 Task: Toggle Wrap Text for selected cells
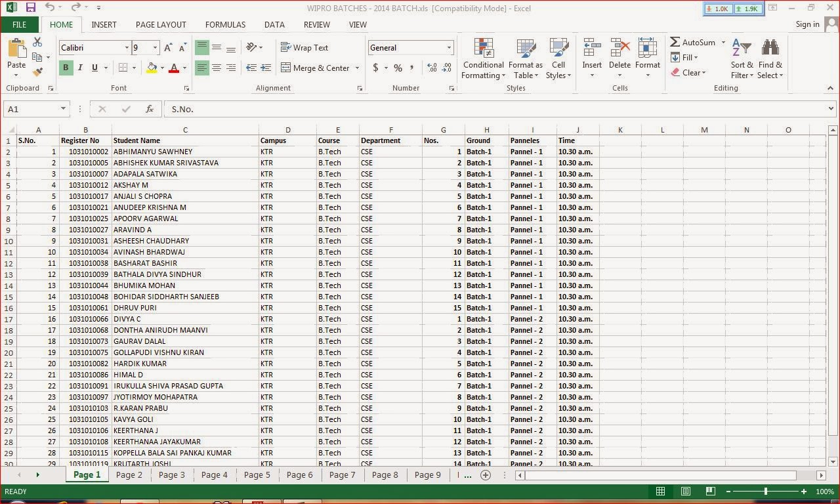304,47
